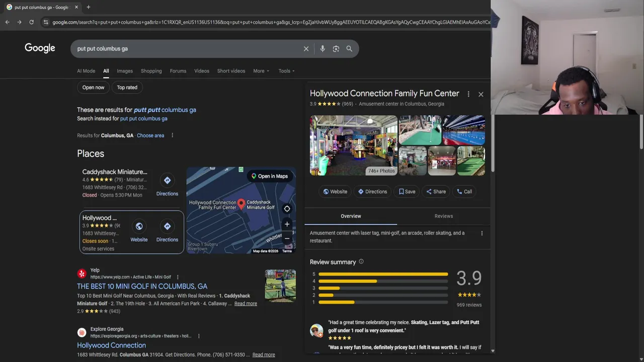
Task: Click the magnifier search button
Action: pos(349,49)
